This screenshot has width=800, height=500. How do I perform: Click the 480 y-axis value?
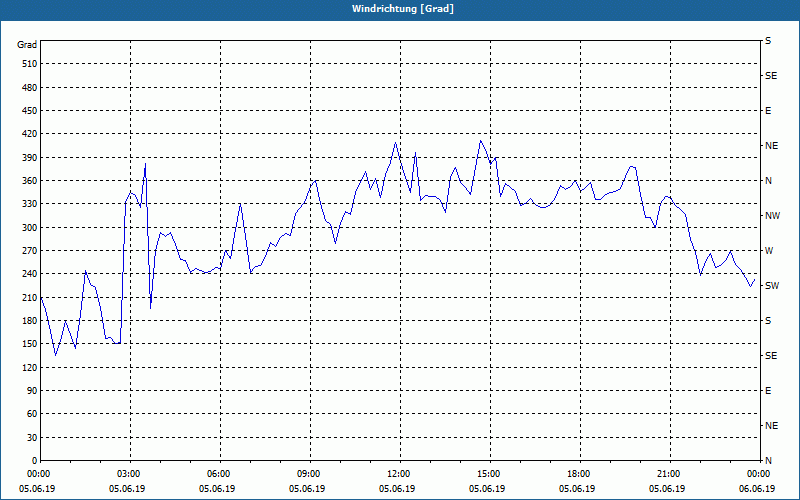[30, 88]
